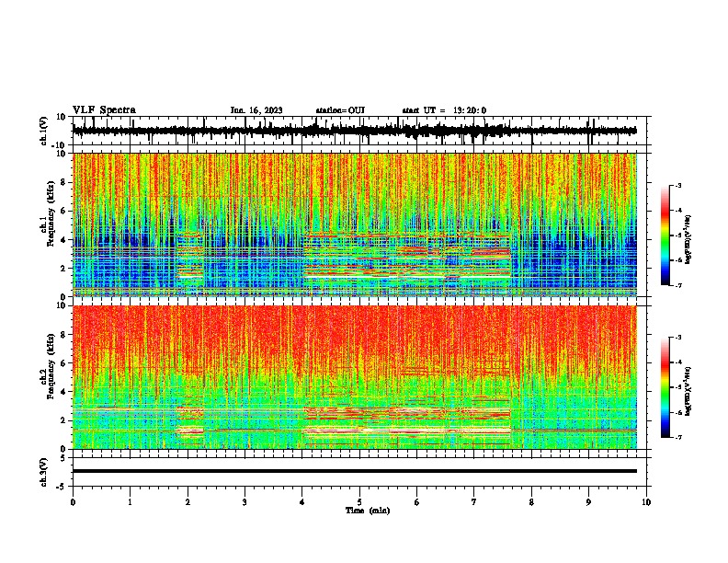
Task: Click the "start UT = 13:20:0" text
Action: point(444,110)
